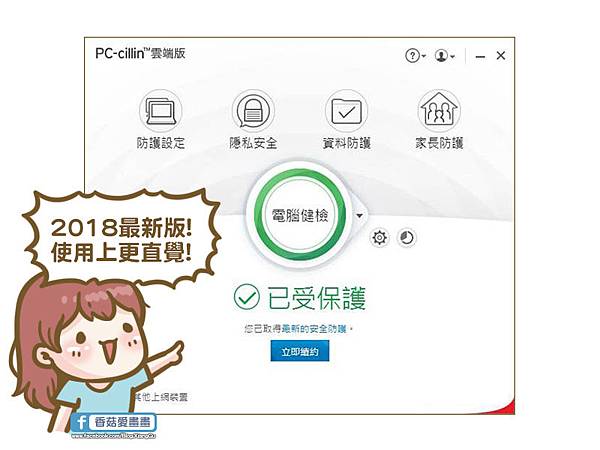This screenshot has height=450, width=600.
Task: Click the help question mark icon
Action: tap(412, 56)
